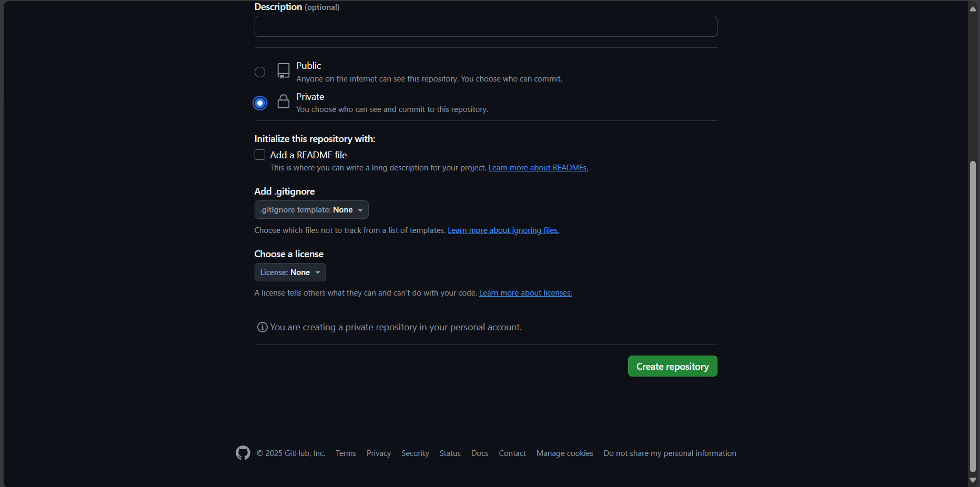Click the scrollbar down arrow
The height and width of the screenshot is (487, 980).
click(973, 480)
